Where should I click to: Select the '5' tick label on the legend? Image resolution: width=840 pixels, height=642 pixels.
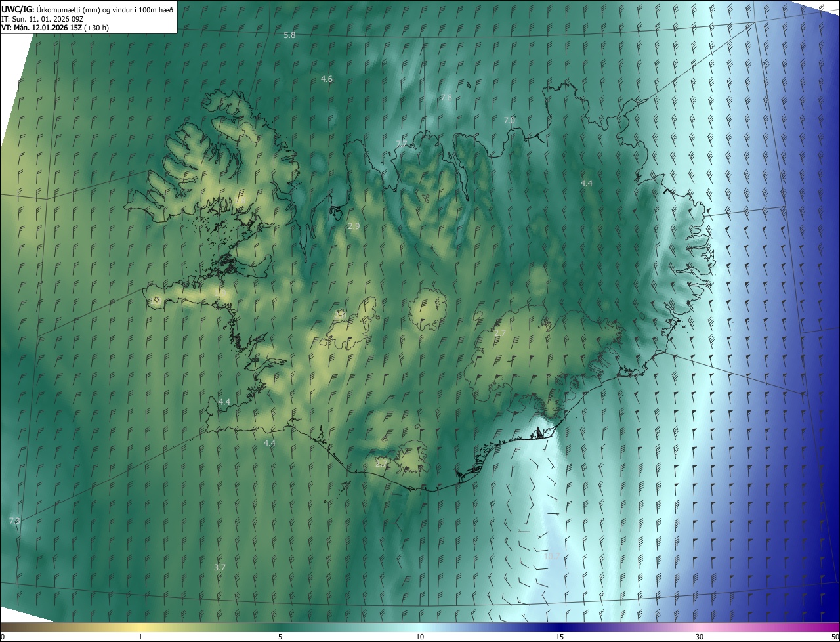tap(280, 637)
